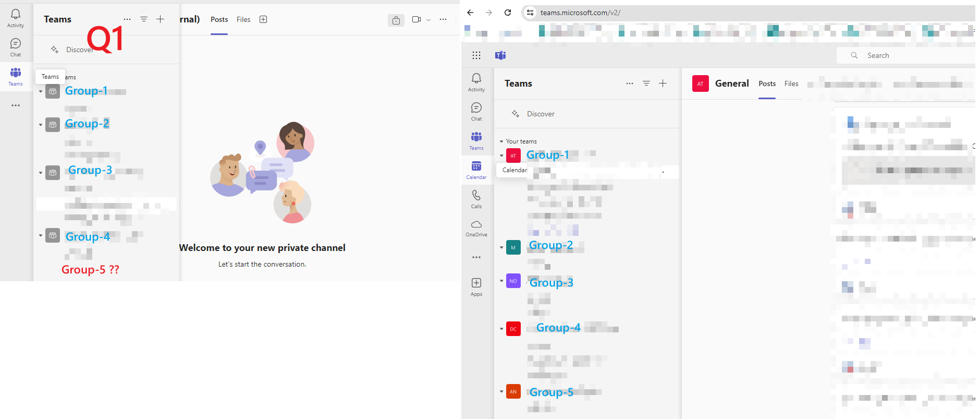Screen dimensions: 980x419
Task: Click NO team avatar in browser list
Action: click(513, 281)
